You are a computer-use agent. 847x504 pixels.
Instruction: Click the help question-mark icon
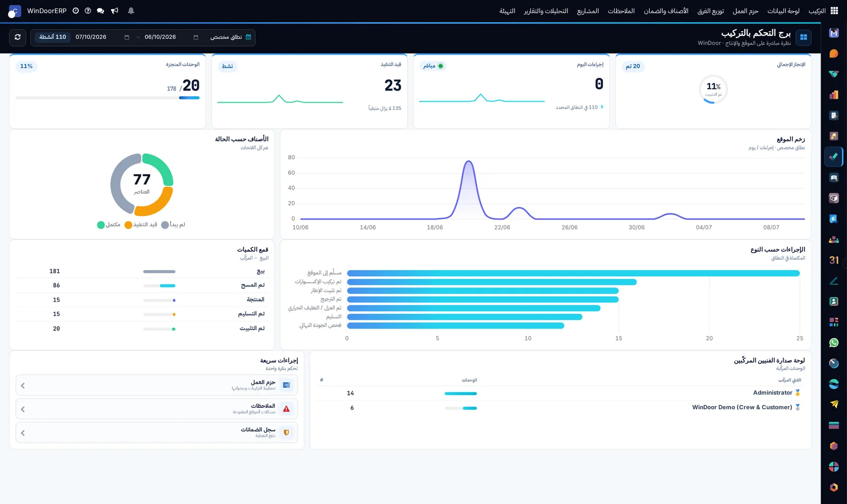[88, 11]
